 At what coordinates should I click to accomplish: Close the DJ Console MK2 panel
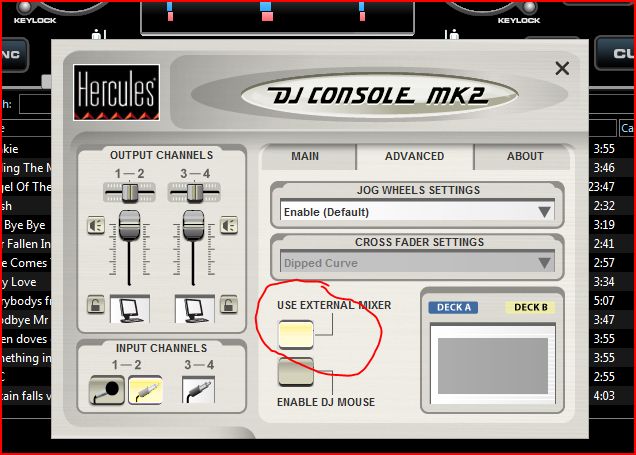tap(562, 68)
